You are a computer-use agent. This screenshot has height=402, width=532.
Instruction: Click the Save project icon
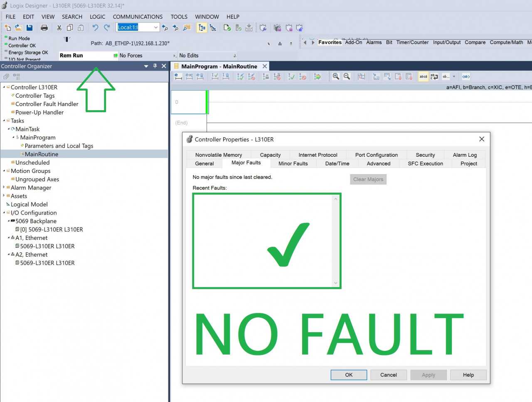click(x=30, y=27)
